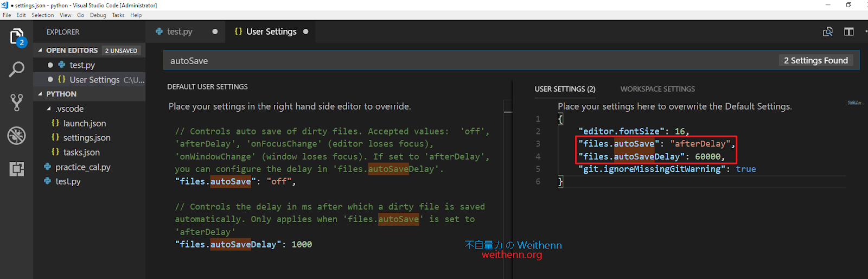The image size is (868, 279).
Task: Open the Tasks menu
Action: [x=118, y=15]
